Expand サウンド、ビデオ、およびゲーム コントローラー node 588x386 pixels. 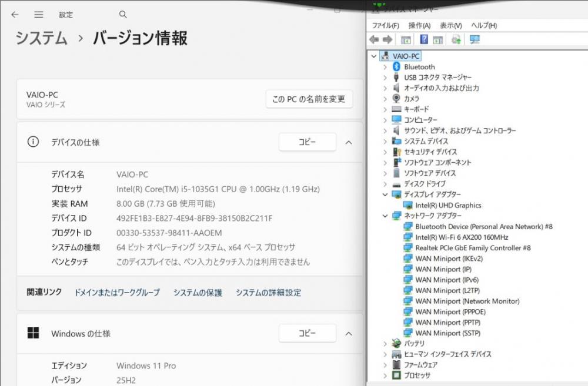click(385, 131)
